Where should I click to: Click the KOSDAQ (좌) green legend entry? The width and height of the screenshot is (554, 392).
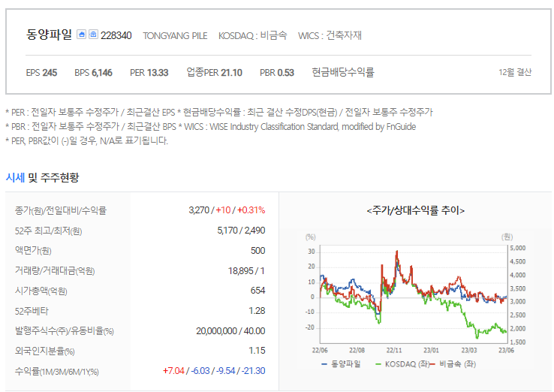(402, 364)
